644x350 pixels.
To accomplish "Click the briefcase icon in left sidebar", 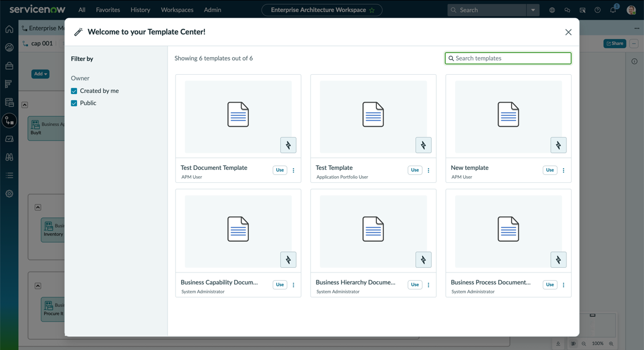I will click(x=9, y=66).
